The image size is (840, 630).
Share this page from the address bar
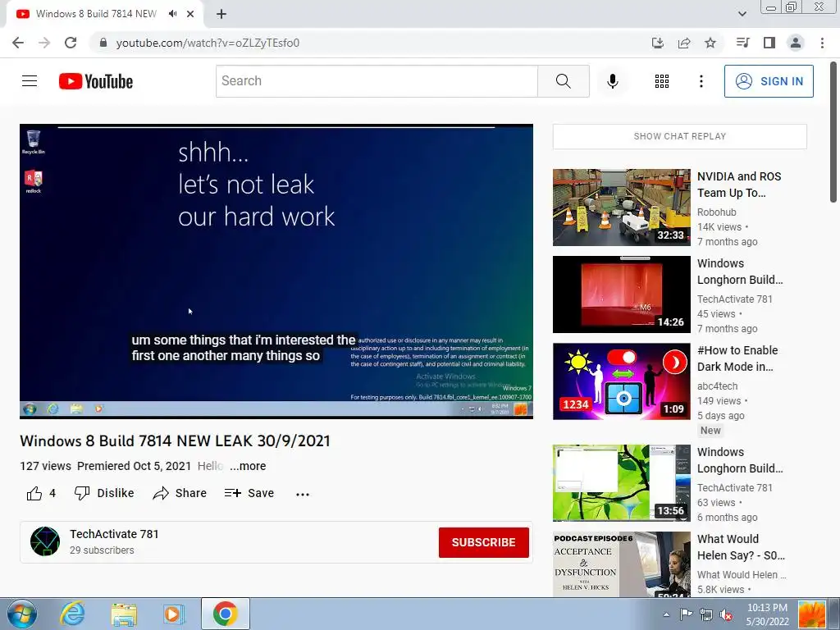[x=684, y=43]
